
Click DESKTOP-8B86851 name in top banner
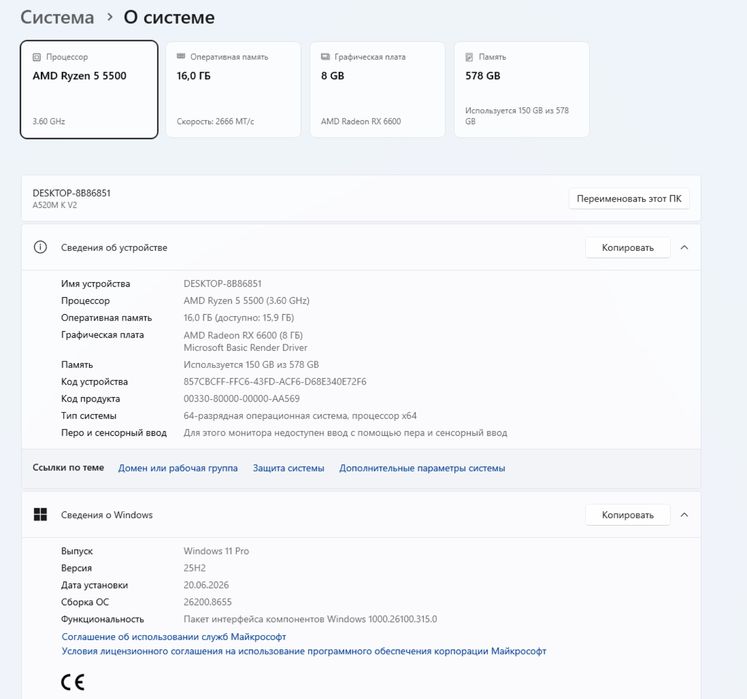[x=71, y=193]
